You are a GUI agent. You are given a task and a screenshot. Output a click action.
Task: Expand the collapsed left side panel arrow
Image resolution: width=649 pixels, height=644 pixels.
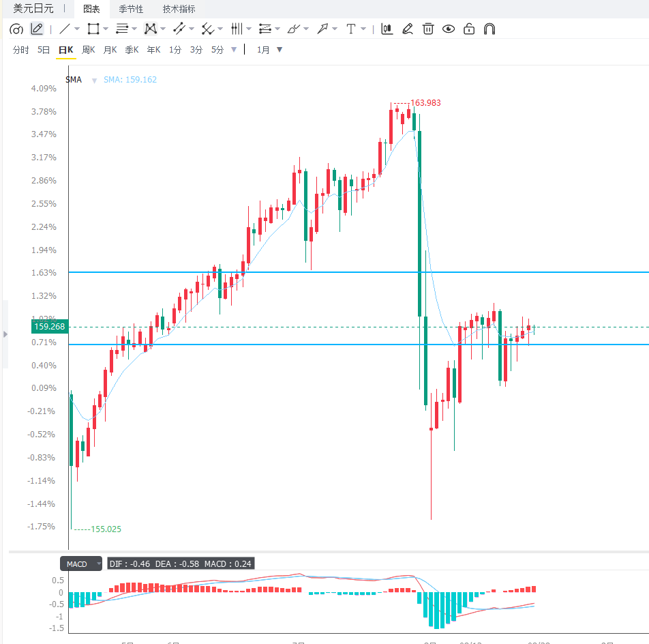(5, 334)
